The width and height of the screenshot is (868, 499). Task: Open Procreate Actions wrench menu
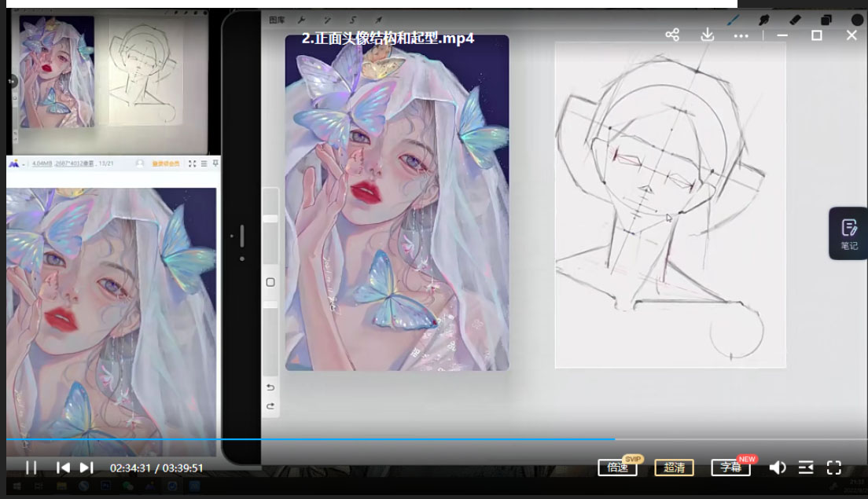click(302, 20)
